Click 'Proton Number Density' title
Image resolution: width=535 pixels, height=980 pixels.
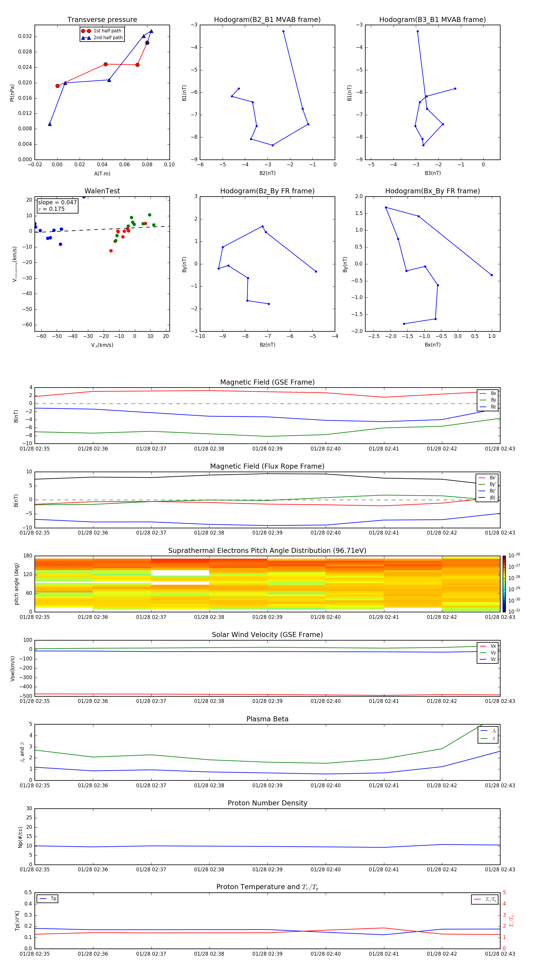click(267, 803)
